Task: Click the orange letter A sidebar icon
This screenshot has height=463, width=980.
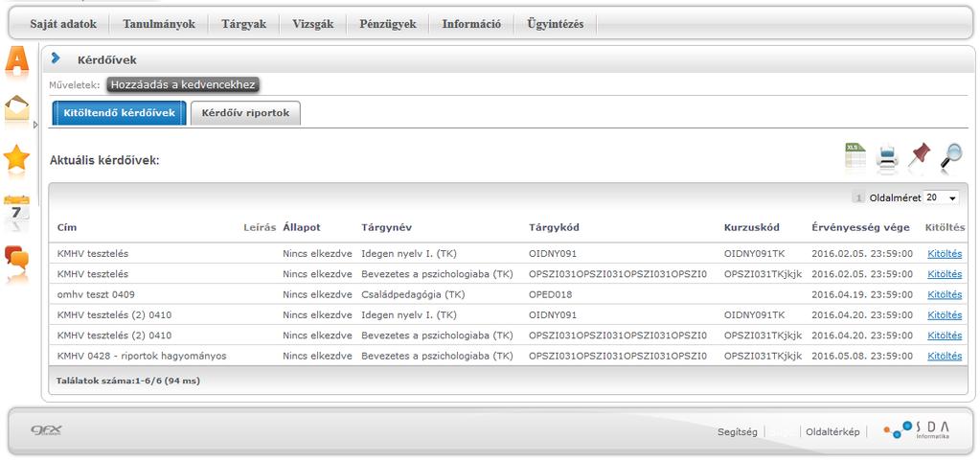Action: click(x=17, y=61)
